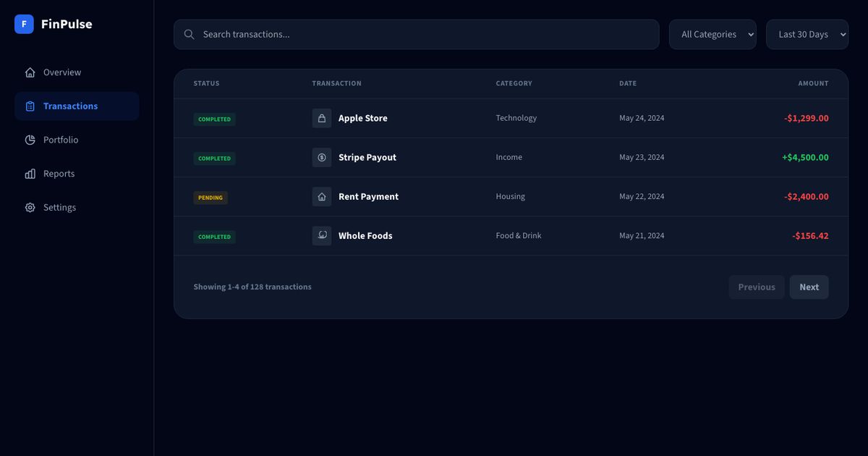Click the Whole Foods merchant icon
The width and height of the screenshot is (868, 456).
322,235
